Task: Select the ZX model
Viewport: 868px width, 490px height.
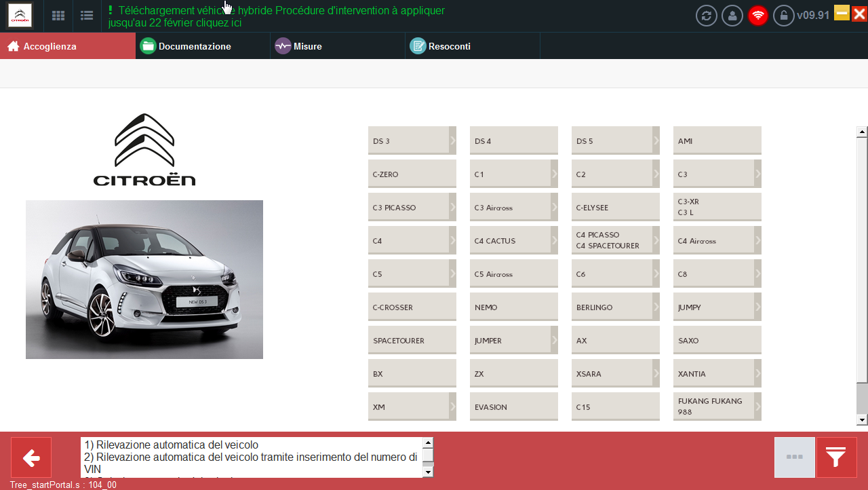Action: point(514,373)
